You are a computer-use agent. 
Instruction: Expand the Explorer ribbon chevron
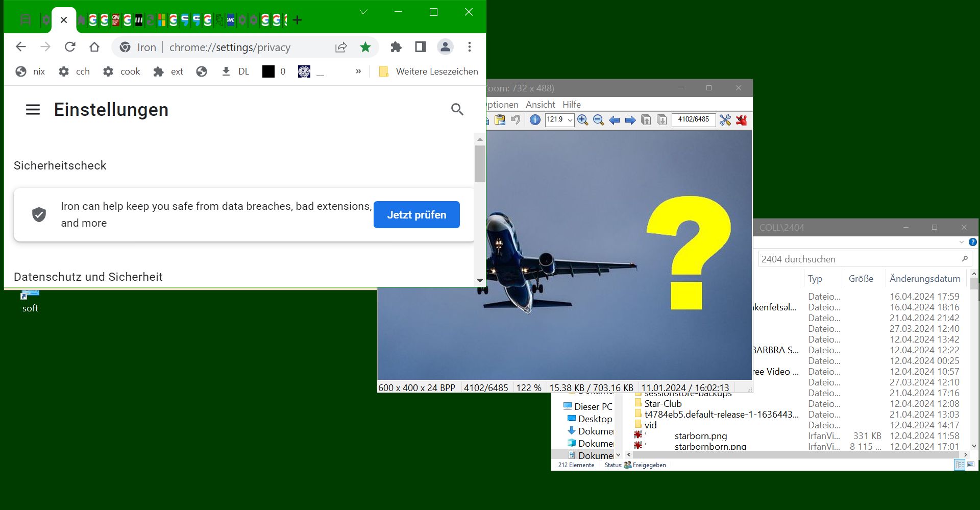click(962, 242)
